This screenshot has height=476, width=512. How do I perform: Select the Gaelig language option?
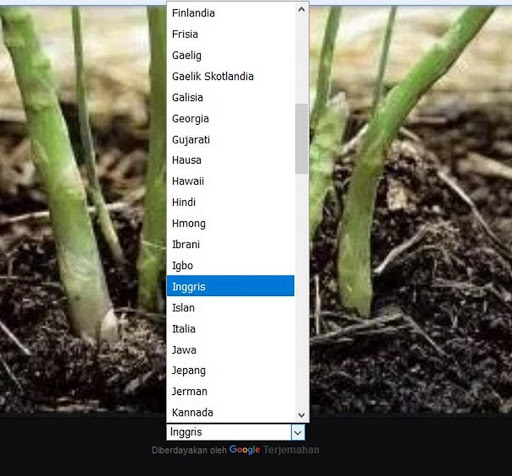click(230, 55)
